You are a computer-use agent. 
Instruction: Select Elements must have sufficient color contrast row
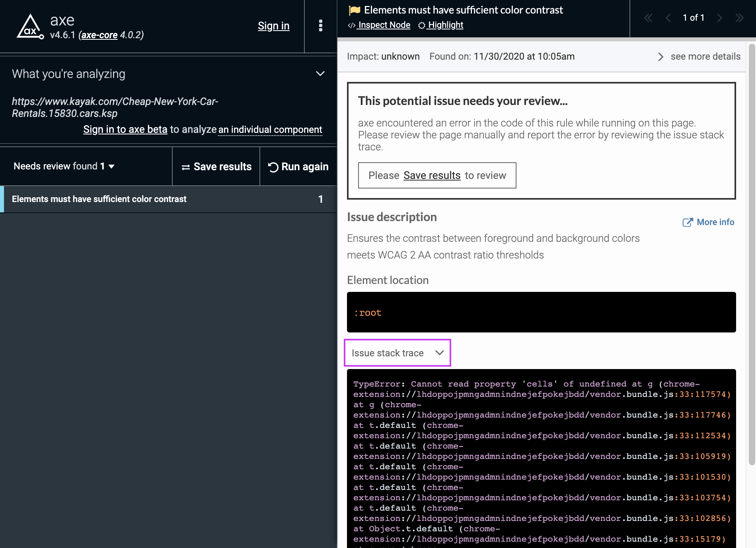pos(168,199)
